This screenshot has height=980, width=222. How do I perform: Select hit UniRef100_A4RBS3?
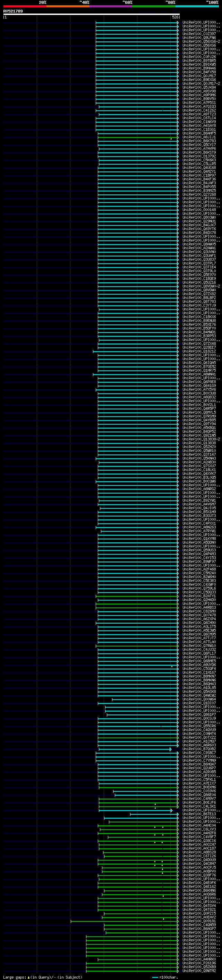[199, 608]
